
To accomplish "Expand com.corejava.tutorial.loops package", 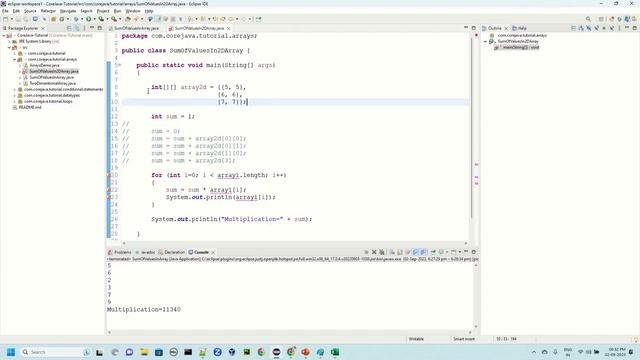I will (x=14, y=101).
